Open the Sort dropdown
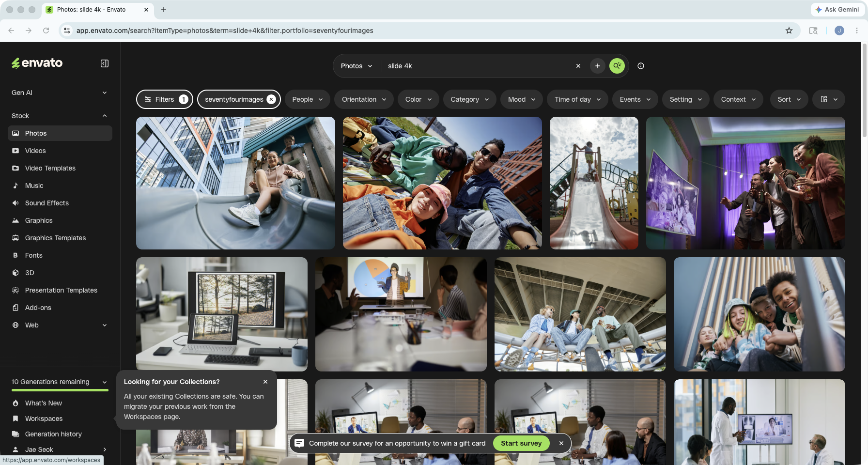This screenshot has width=868, height=465. (789, 99)
